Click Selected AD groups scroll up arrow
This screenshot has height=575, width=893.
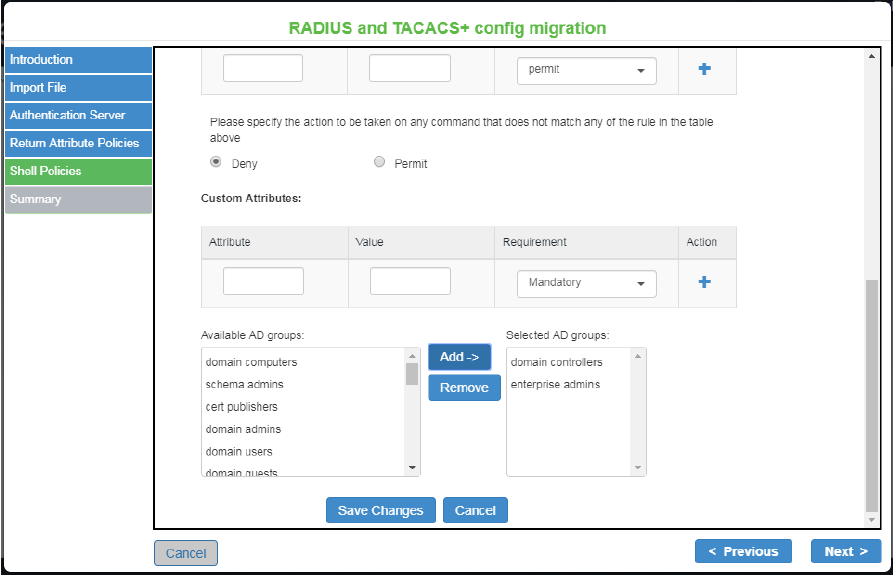coord(638,356)
